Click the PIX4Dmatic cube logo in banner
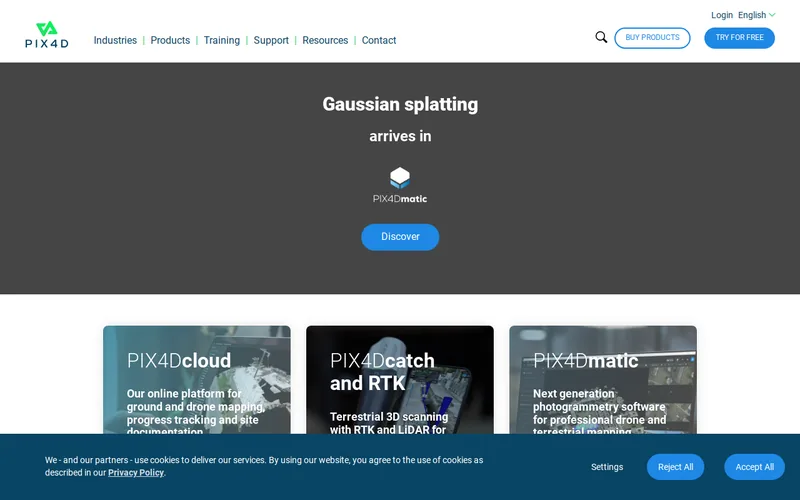 [400, 185]
